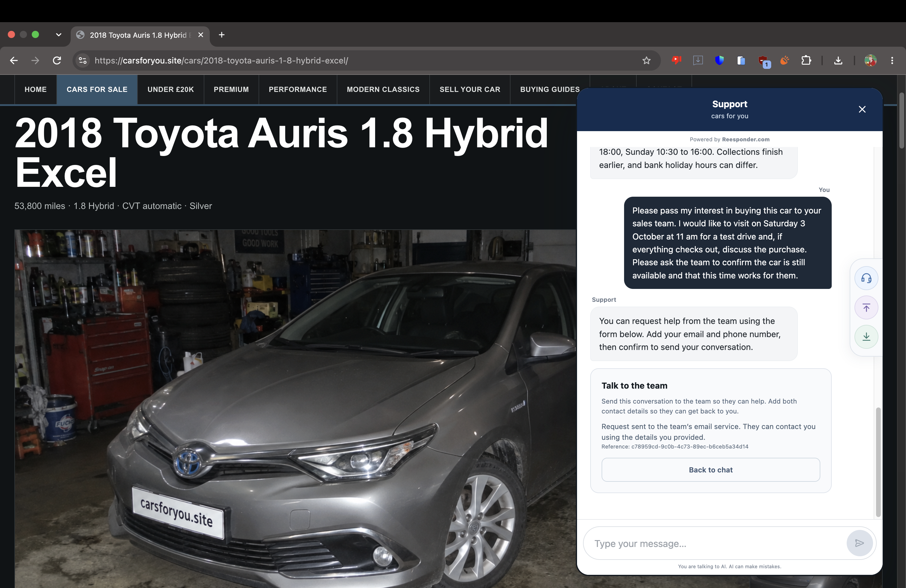Open the red speech-bubble extension
This screenshot has height=588, width=906.
677,60
